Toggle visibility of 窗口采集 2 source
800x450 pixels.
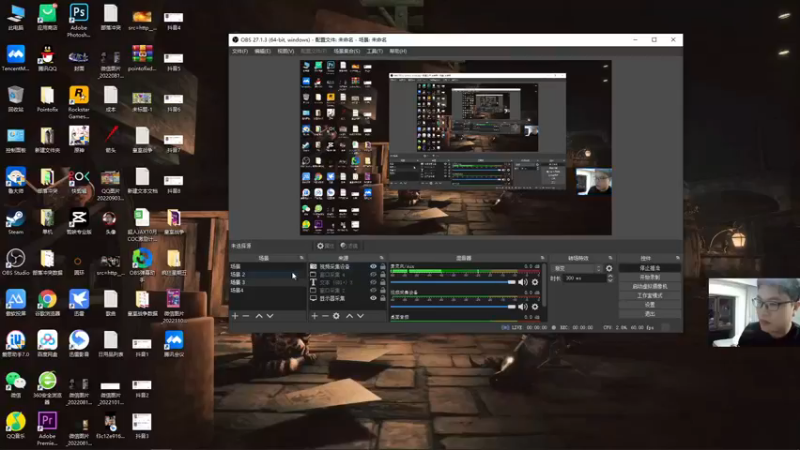[x=373, y=290]
